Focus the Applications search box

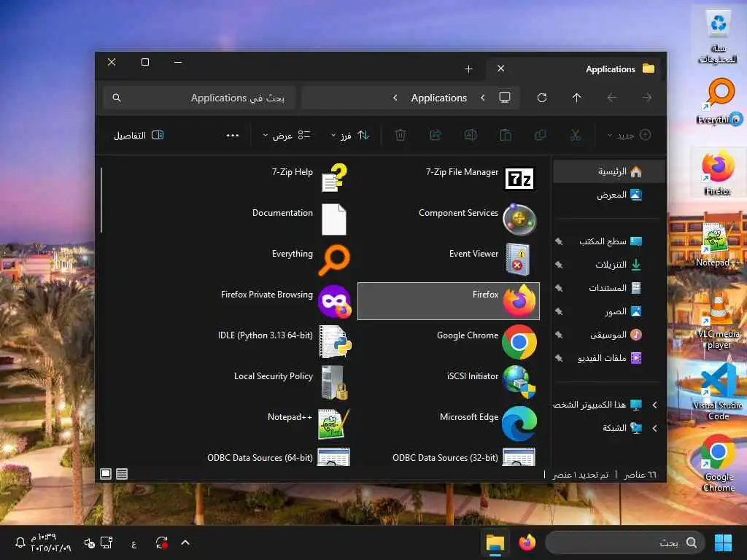(200, 98)
